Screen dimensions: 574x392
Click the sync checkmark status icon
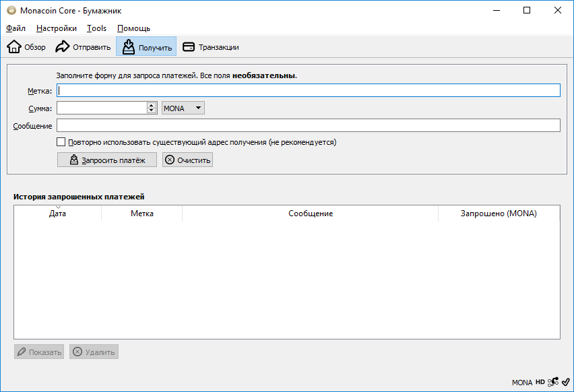click(x=566, y=382)
